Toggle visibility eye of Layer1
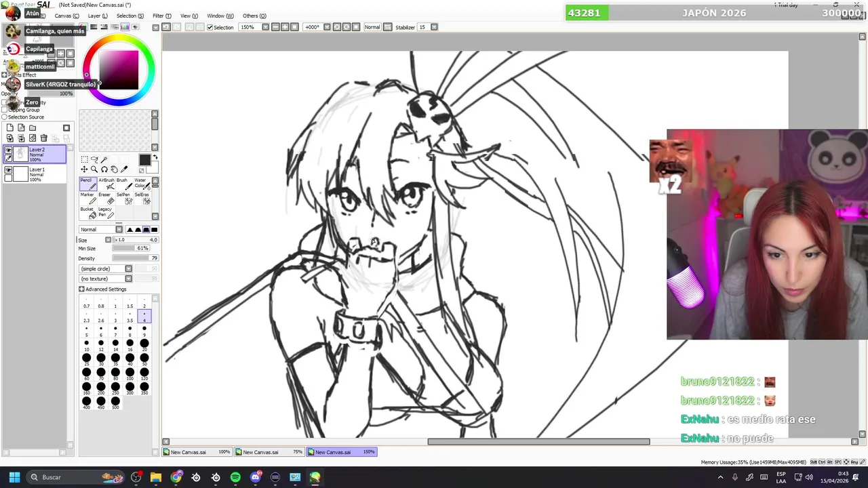 (x=8, y=170)
